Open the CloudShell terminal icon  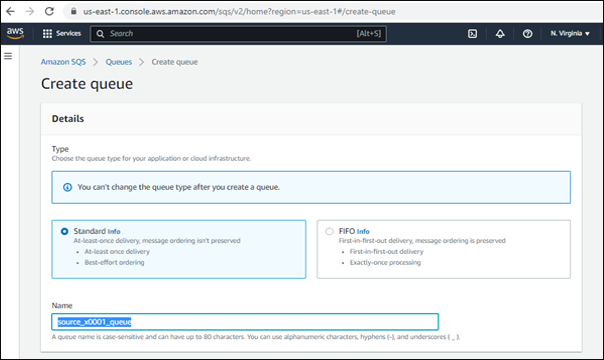point(472,33)
